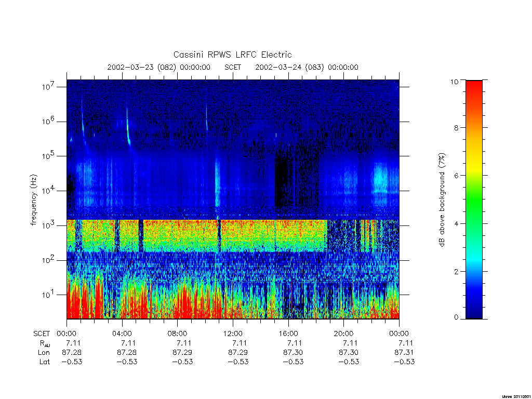The width and height of the screenshot is (532, 399).
Task: Click the colorbar label '10'
Action: 454,82
